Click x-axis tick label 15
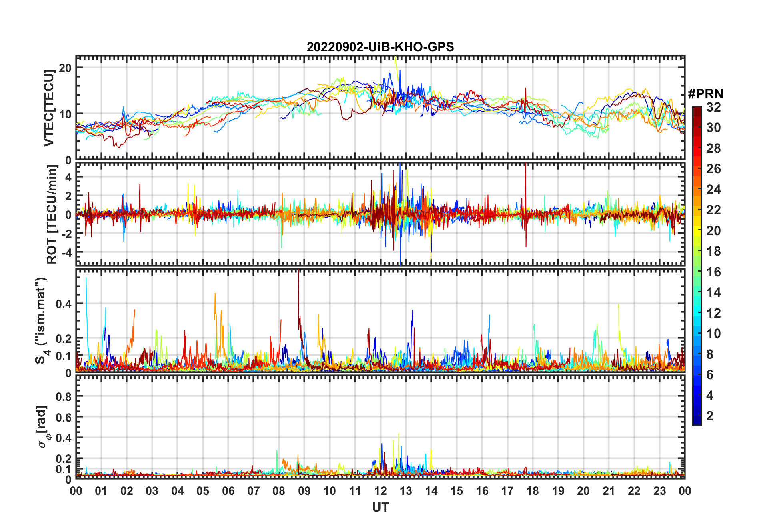 tap(457, 491)
